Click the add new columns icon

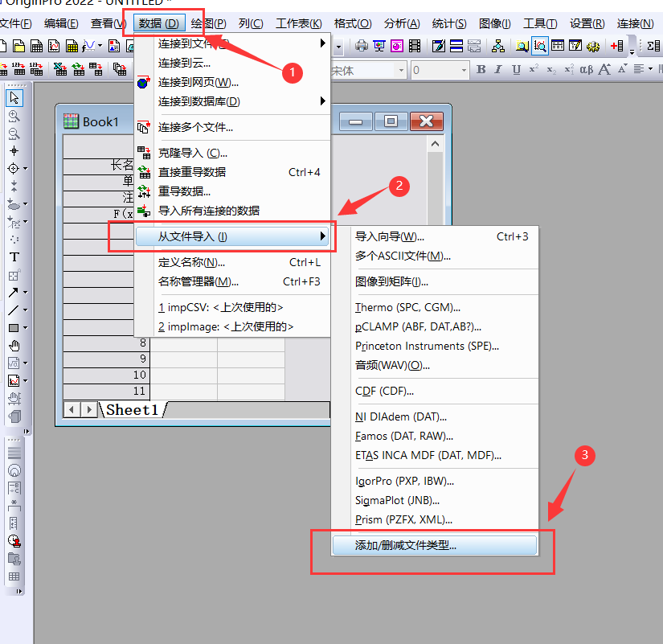[617, 46]
